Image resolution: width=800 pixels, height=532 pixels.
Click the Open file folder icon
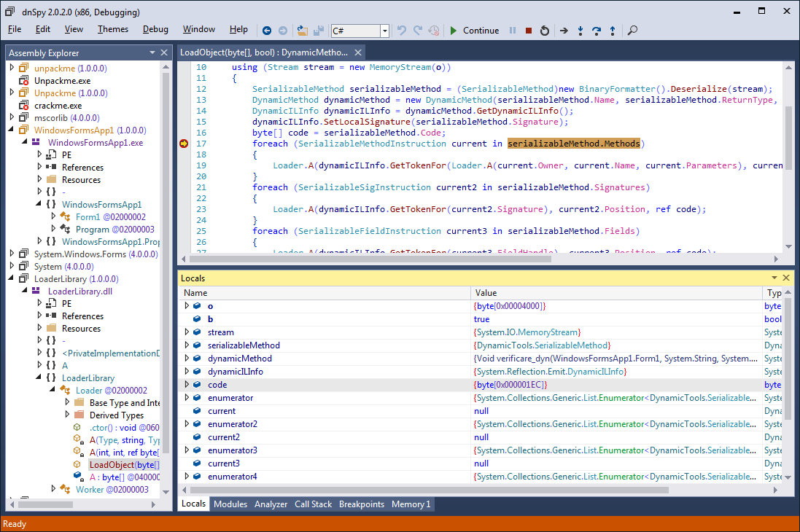(303, 31)
